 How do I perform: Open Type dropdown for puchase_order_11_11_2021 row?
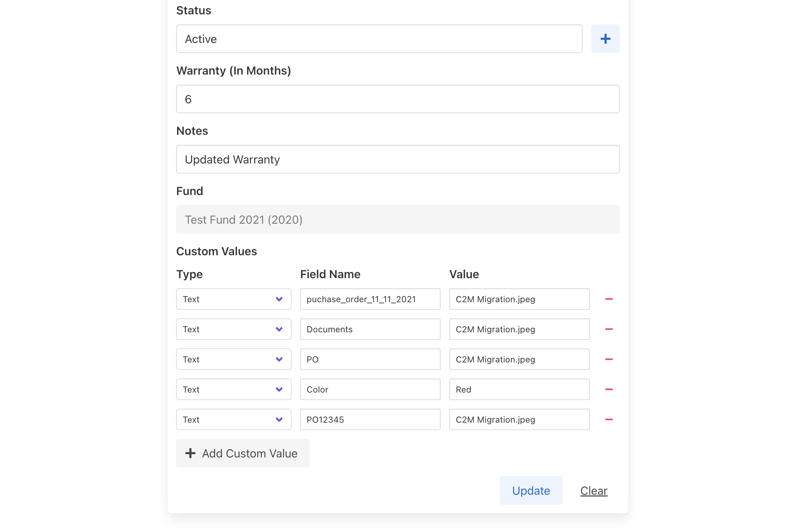[233, 299]
